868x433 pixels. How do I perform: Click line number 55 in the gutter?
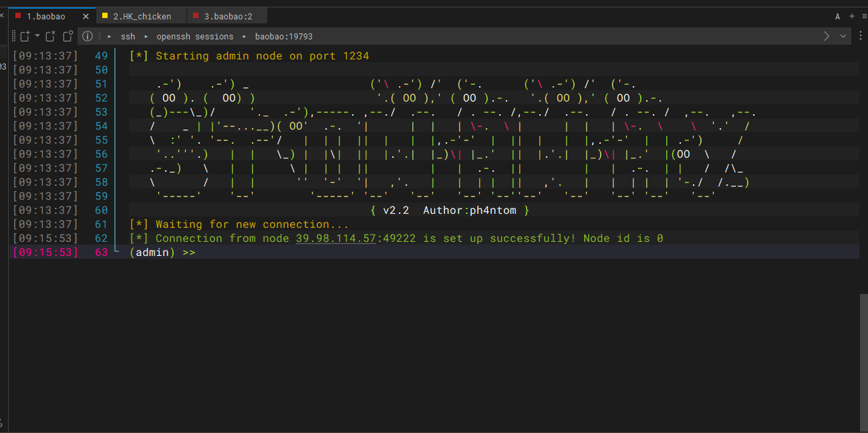click(101, 140)
